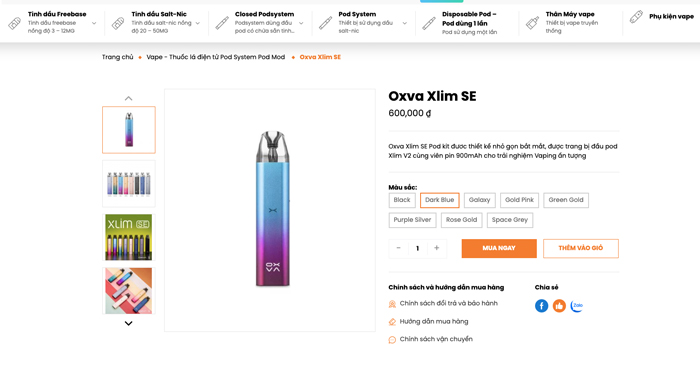Expand the Tinh dầu Freebase dropdown arrow
Image resolution: width=700 pixels, height=368 pixels.
coord(94,23)
